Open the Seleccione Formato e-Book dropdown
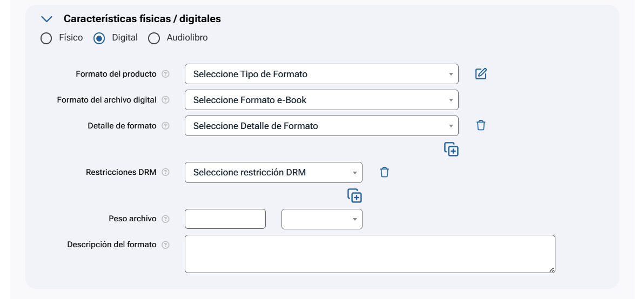This screenshot has height=299, width=644. click(321, 100)
